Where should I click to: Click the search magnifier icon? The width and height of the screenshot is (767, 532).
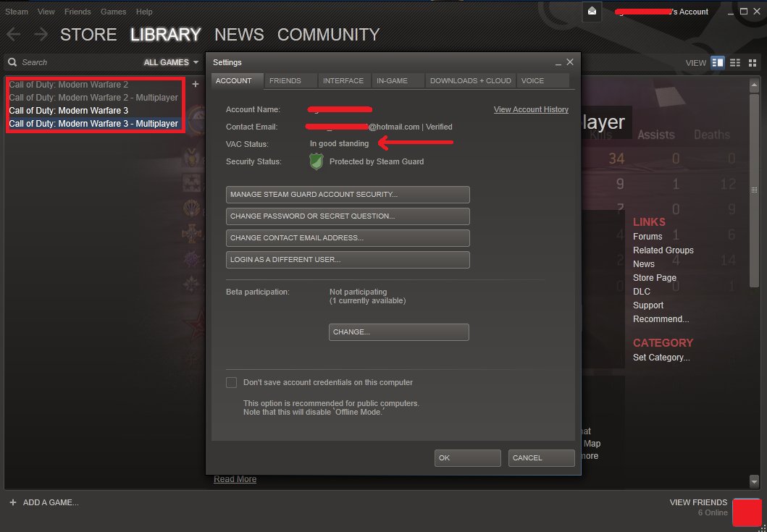tap(13, 62)
